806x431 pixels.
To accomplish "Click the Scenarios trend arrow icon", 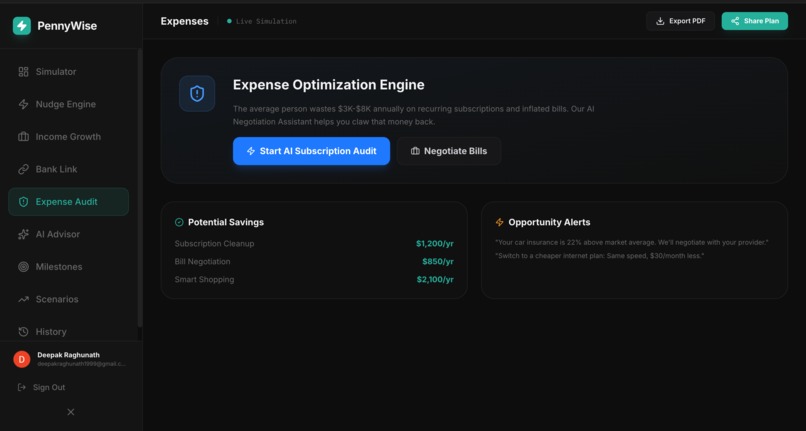I will pyautogui.click(x=23, y=299).
